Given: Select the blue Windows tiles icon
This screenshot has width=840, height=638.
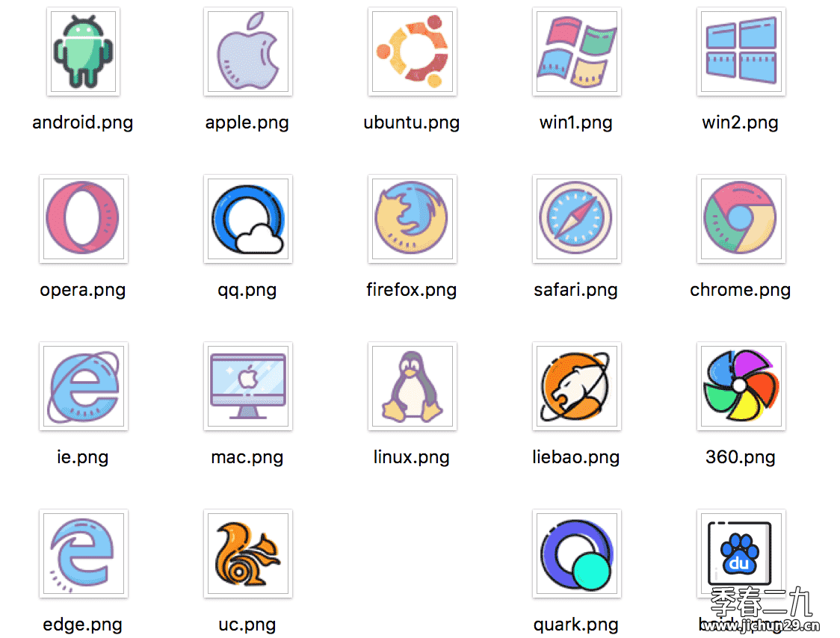Looking at the screenshot, I should (x=741, y=52).
